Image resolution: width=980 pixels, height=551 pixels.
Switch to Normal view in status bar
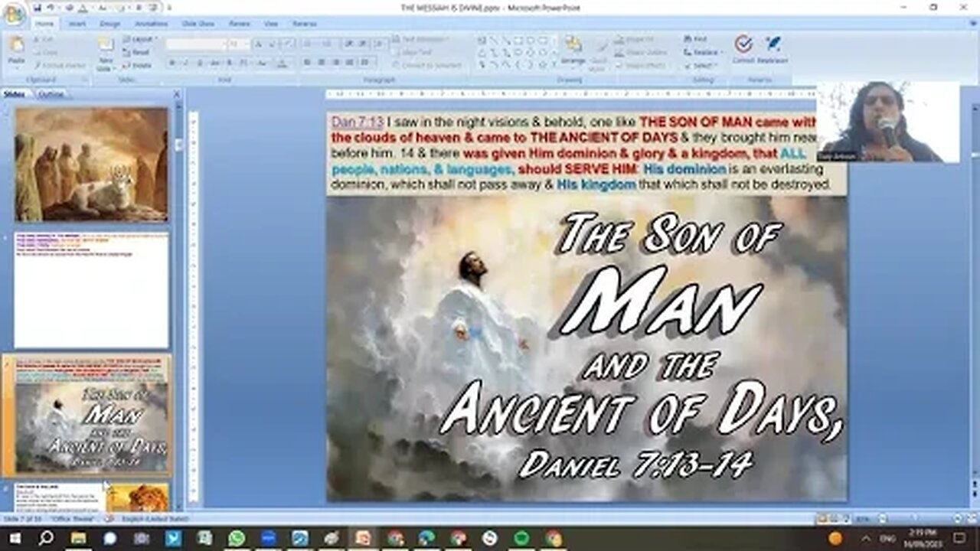821,518
